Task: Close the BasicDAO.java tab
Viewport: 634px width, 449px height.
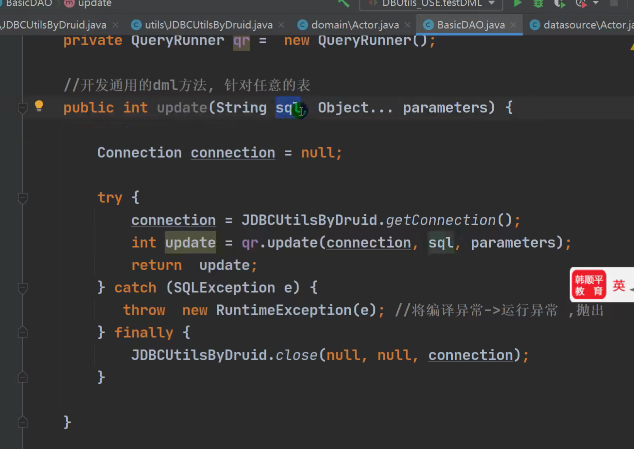Action: click(x=514, y=25)
